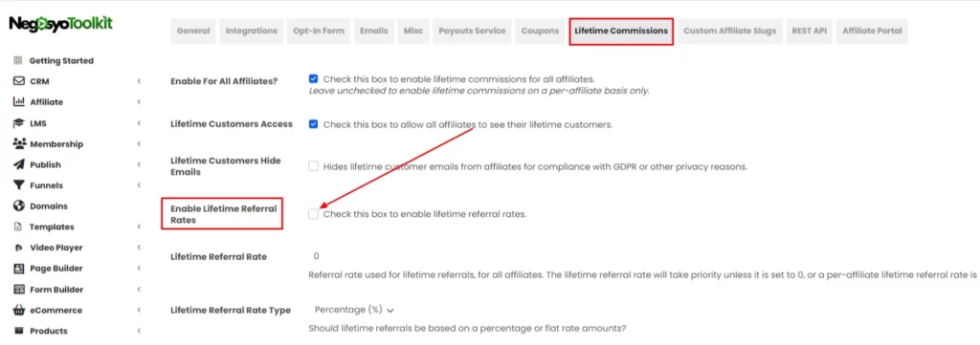Screen dimensions: 980x345
Task: Expand the Page Builder submenu chevron
Action: coord(139,269)
